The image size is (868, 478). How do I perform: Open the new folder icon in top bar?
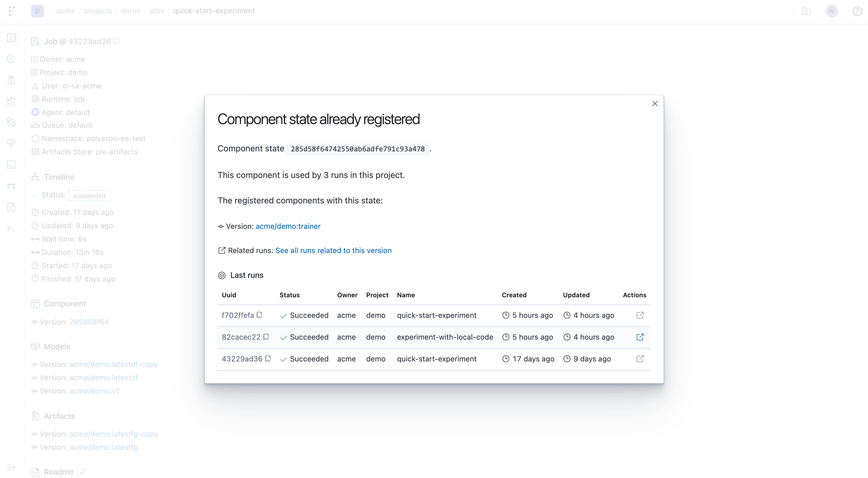[806, 11]
